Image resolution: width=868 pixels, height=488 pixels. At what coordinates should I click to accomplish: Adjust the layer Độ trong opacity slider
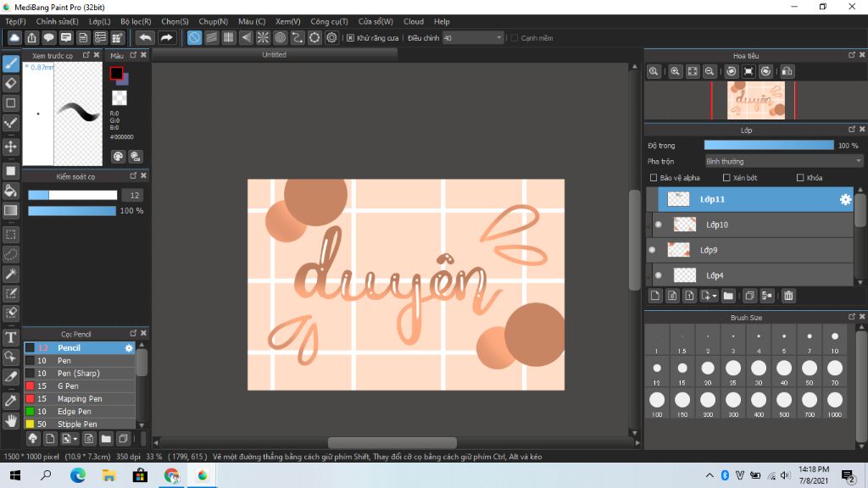click(x=769, y=146)
